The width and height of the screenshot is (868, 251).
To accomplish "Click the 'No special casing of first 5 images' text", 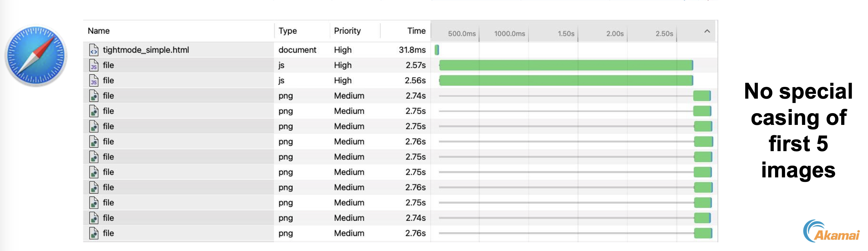I will (798, 130).
